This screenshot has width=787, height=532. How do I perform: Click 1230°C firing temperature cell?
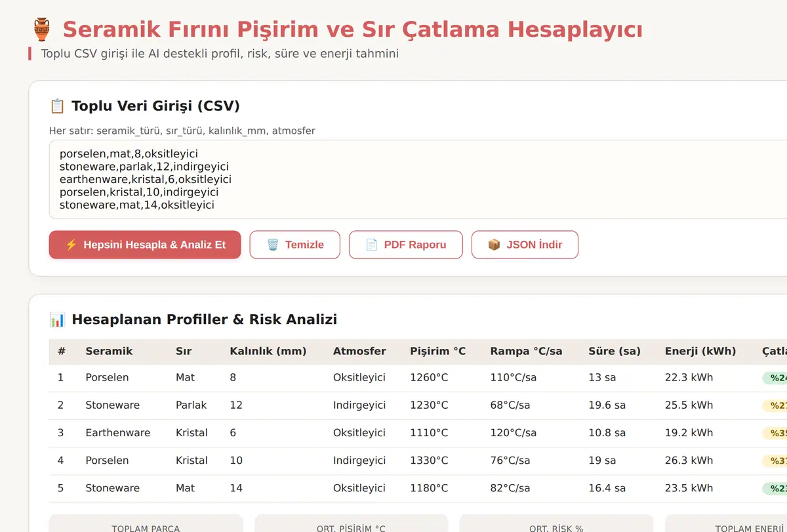point(430,405)
